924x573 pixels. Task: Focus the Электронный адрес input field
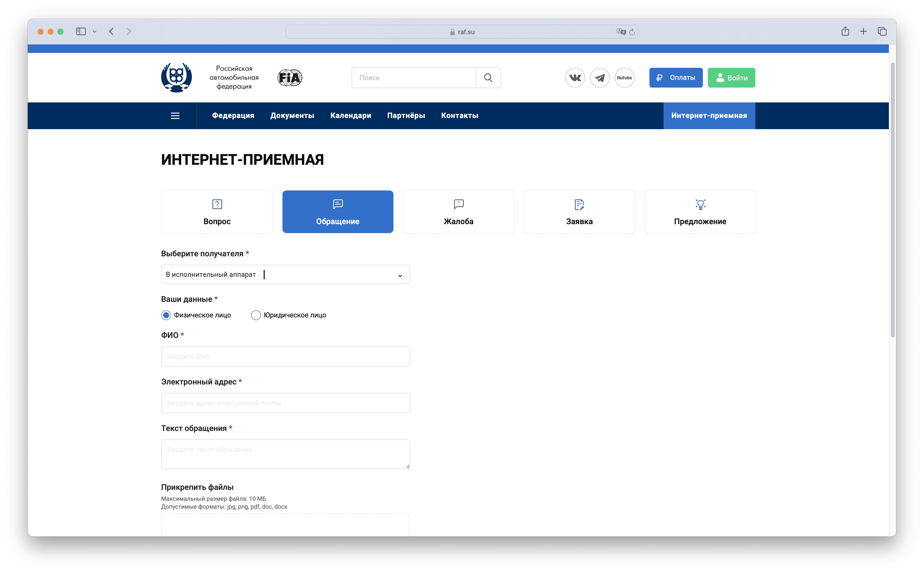(285, 403)
